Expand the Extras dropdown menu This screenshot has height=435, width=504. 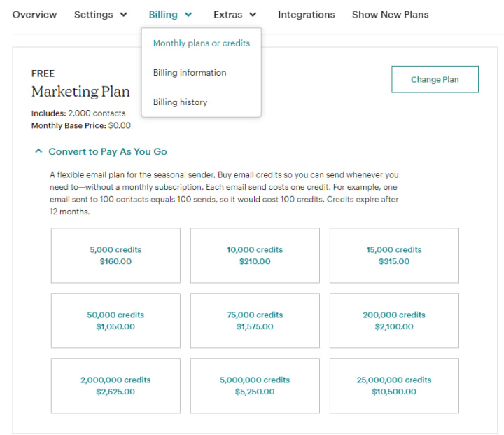click(235, 15)
